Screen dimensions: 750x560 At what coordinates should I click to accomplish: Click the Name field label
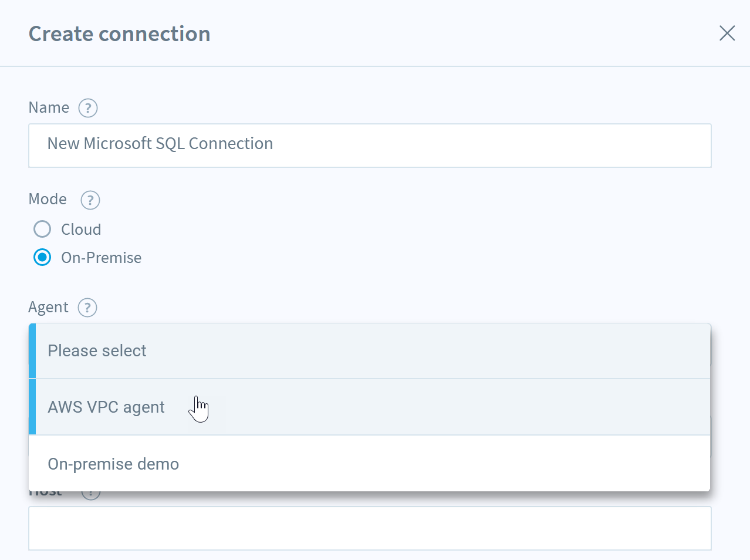49,107
